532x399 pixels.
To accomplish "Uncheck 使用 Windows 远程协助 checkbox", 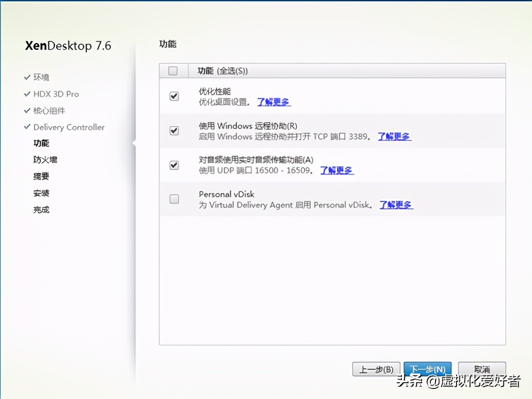I will point(174,130).
